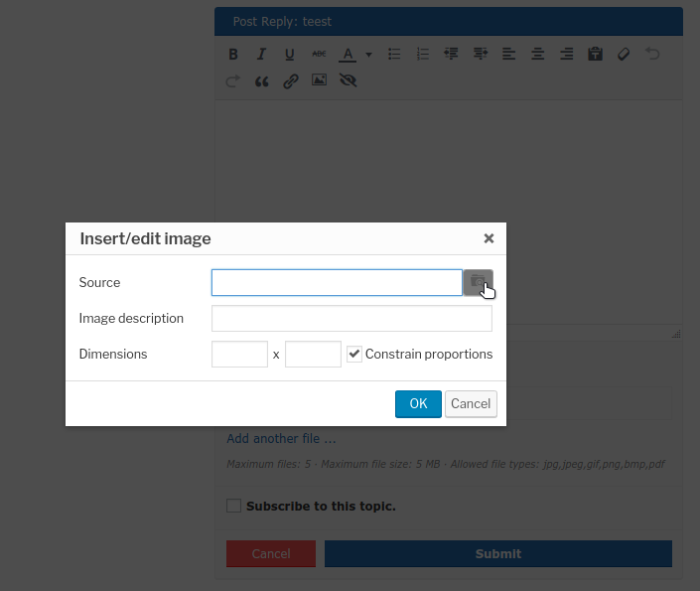Toggle the hidden content eye icon
Image resolution: width=700 pixels, height=591 pixels.
(x=348, y=81)
